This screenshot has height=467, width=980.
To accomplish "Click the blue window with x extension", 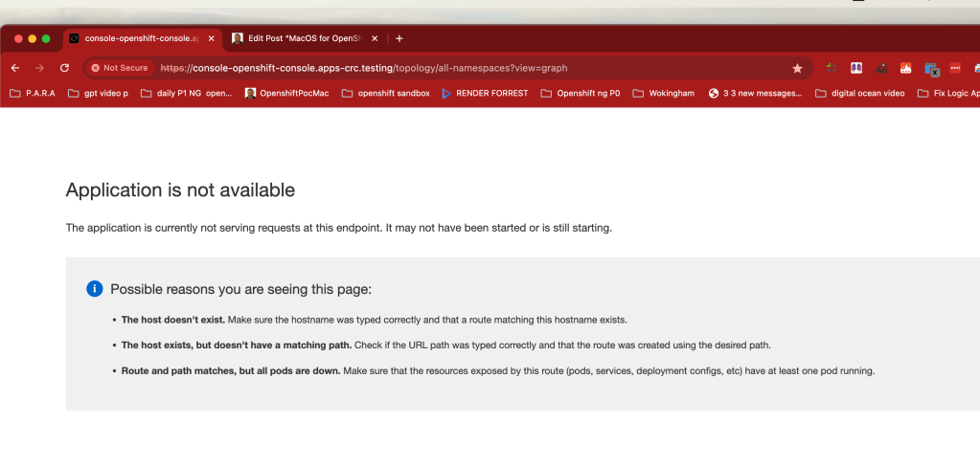I will point(931,69).
